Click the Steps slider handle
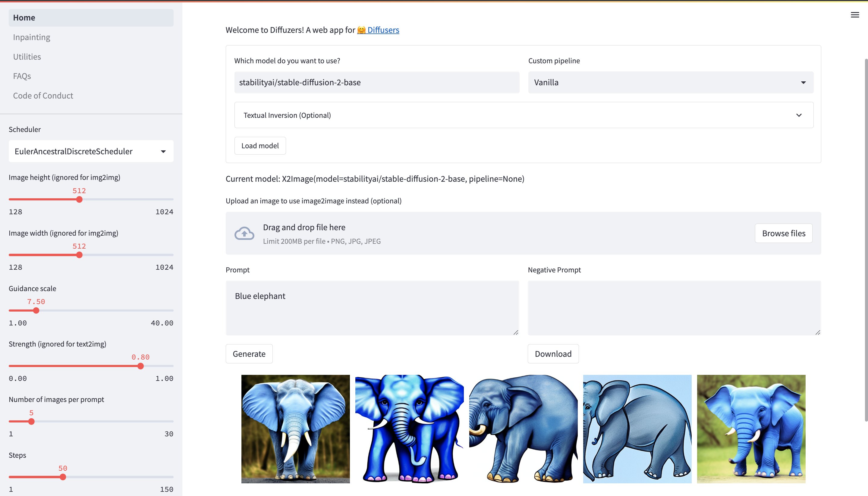This screenshot has width=868, height=496. pyautogui.click(x=63, y=477)
